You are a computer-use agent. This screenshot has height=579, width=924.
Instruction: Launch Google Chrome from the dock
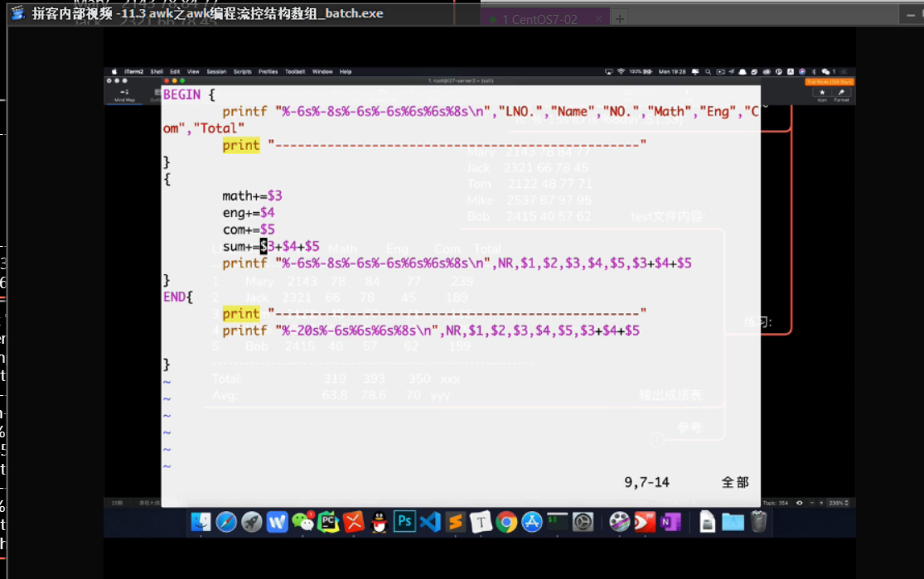pos(506,522)
